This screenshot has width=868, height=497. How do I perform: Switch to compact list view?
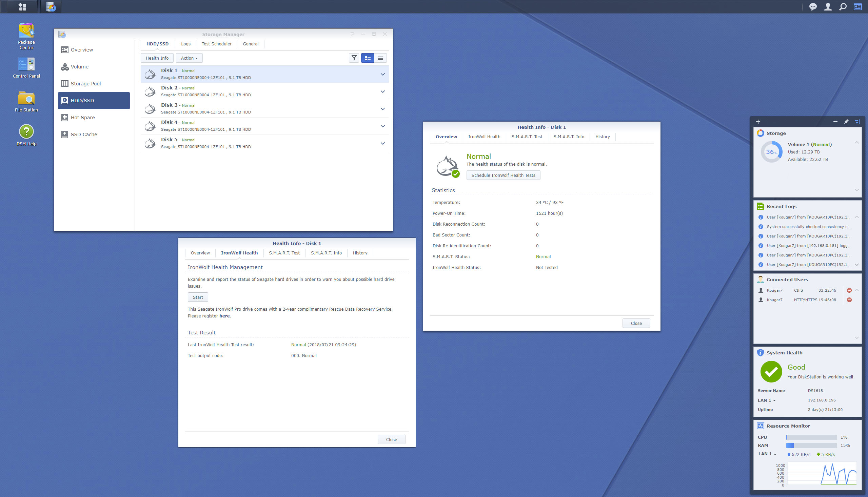(x=380, y=58)
